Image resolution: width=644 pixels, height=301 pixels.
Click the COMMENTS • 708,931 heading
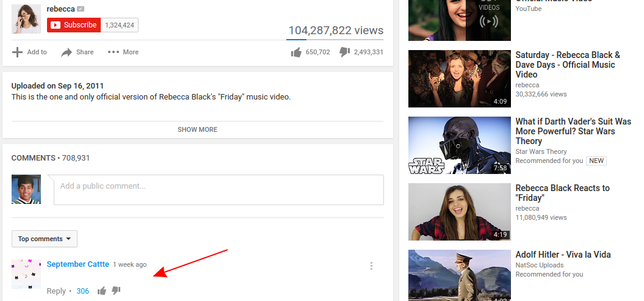(x=51, y=158)
